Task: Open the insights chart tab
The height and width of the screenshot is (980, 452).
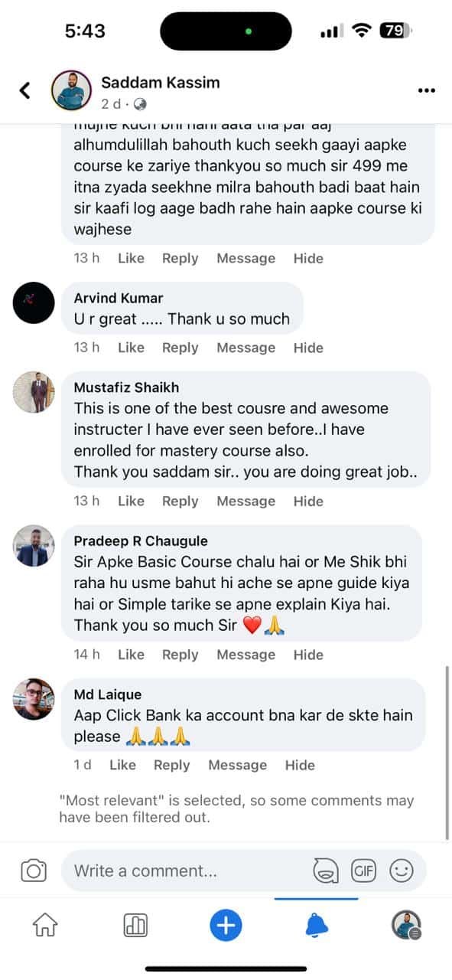Action: click(x=135, y=926)
